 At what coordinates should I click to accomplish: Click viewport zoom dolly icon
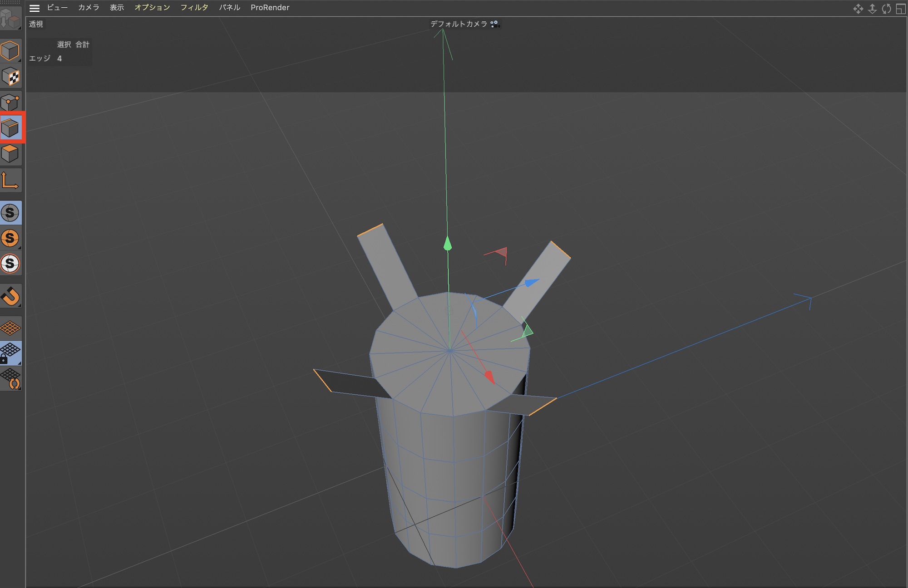click(x=872, y=9)
